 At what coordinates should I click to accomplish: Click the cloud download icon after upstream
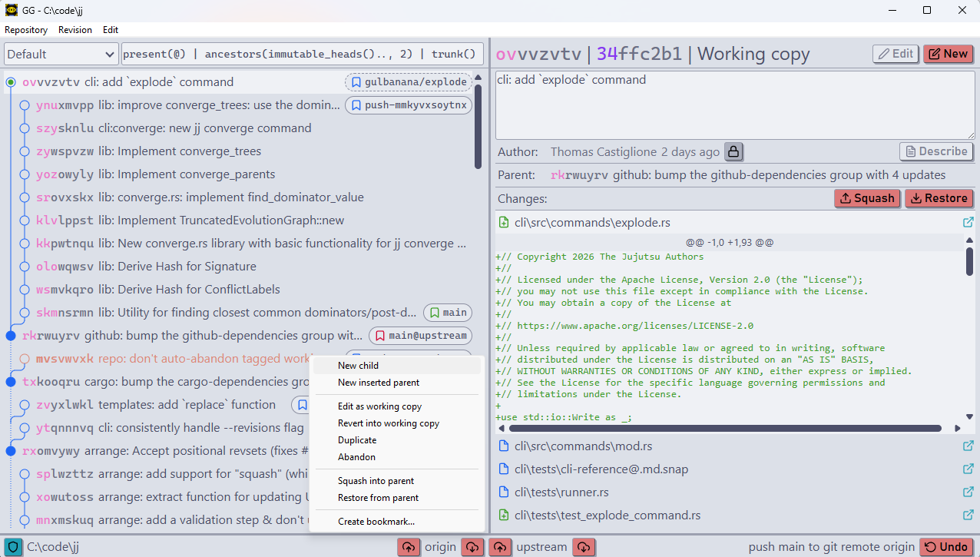click(584, 547)
